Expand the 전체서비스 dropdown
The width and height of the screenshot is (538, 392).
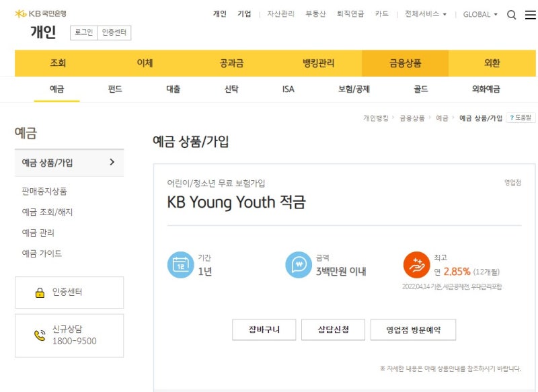click(x=426, y=14)
